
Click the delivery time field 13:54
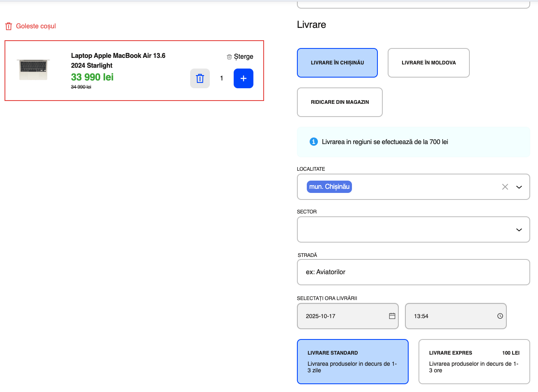[456, 316]
